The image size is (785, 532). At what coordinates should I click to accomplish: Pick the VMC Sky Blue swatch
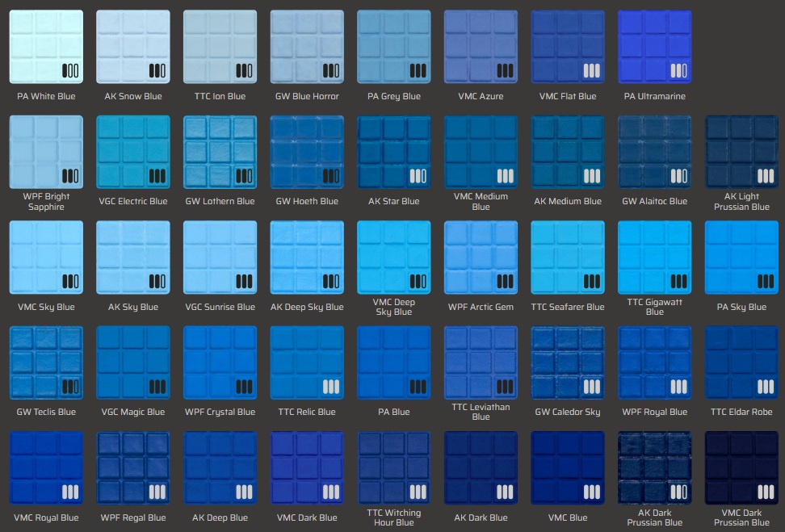pos(46,258)
